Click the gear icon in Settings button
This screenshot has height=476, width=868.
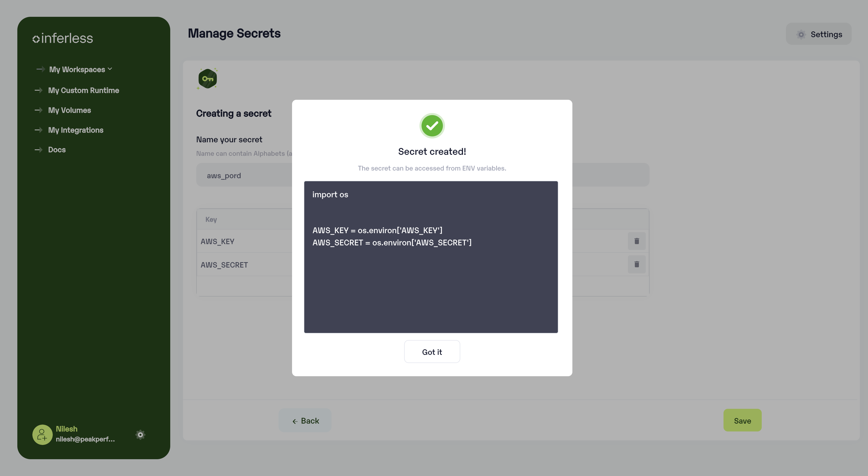(x=801, y=34)
